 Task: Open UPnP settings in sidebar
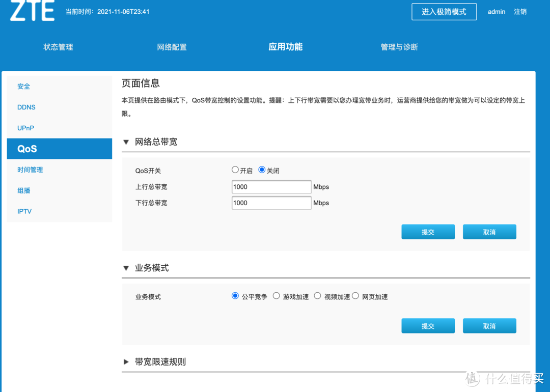tap(26, 128)
